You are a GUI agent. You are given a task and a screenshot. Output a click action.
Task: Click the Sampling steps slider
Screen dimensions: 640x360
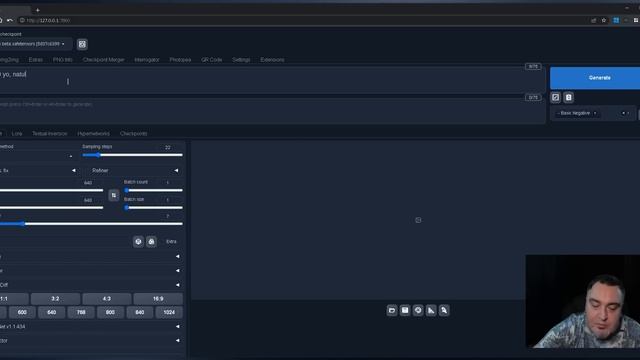point(132,155)
